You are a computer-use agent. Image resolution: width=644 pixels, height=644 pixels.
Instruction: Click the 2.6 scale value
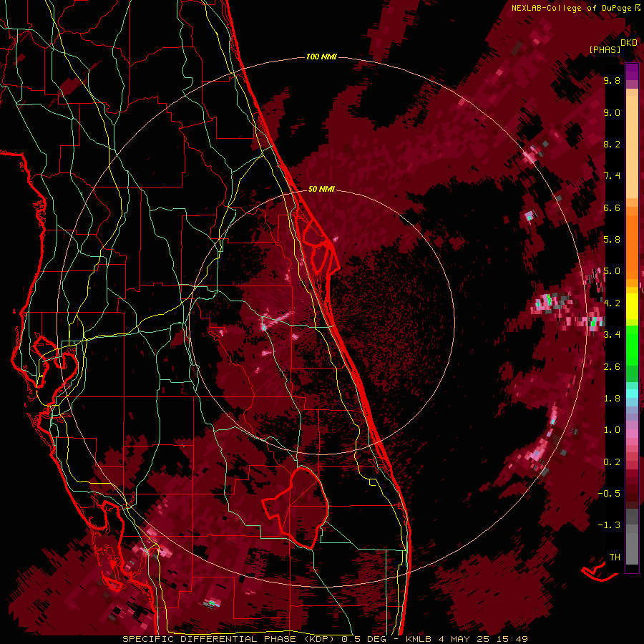click(612, 367)
